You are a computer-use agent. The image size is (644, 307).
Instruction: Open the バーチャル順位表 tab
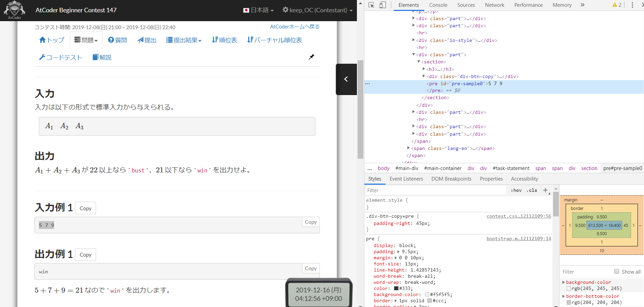pos(274,40)
